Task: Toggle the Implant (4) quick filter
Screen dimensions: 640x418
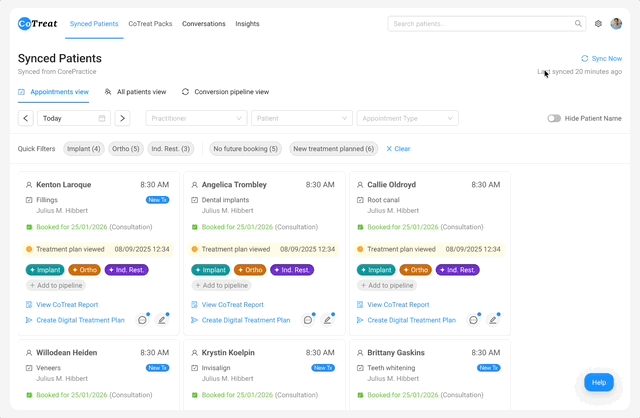Action: click(84, 149)
